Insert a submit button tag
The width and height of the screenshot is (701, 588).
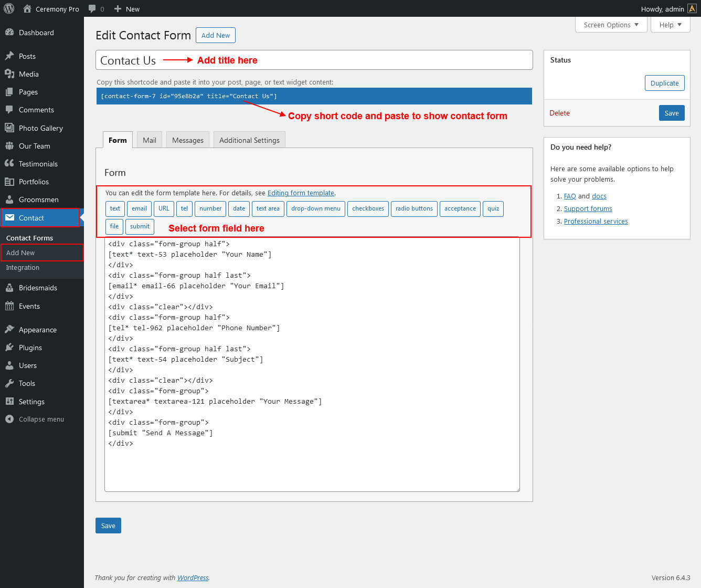click(140, 226)
